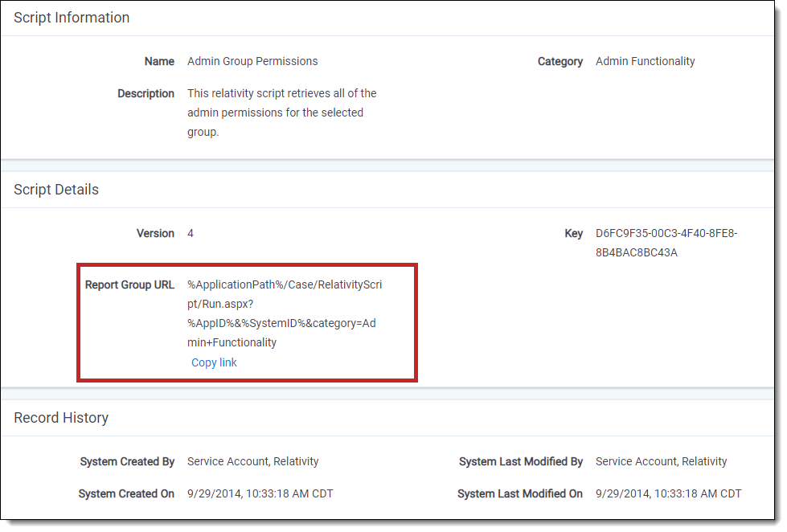Image resolution: width=787 pixels, height=532 pixels.
Task: Click the script Key GUID value
Action: click(666, 243)
